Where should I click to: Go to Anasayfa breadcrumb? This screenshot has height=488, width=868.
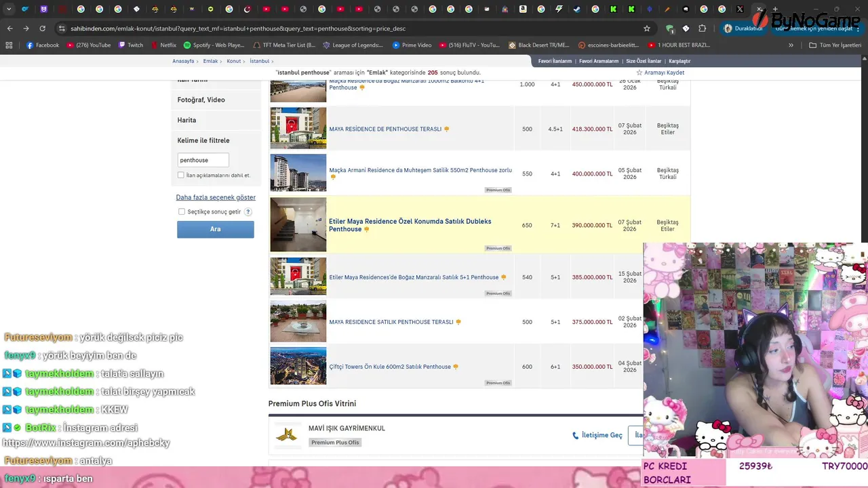tap(183, 61)
